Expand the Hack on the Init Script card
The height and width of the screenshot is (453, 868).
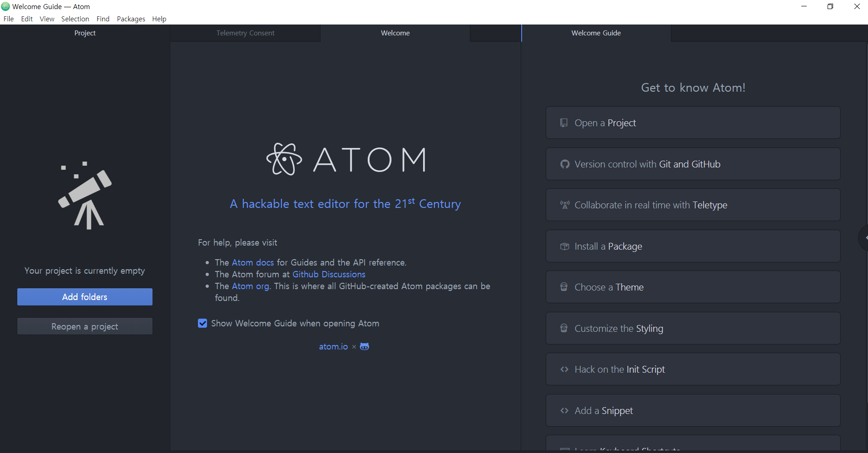[x=693, y=369]
